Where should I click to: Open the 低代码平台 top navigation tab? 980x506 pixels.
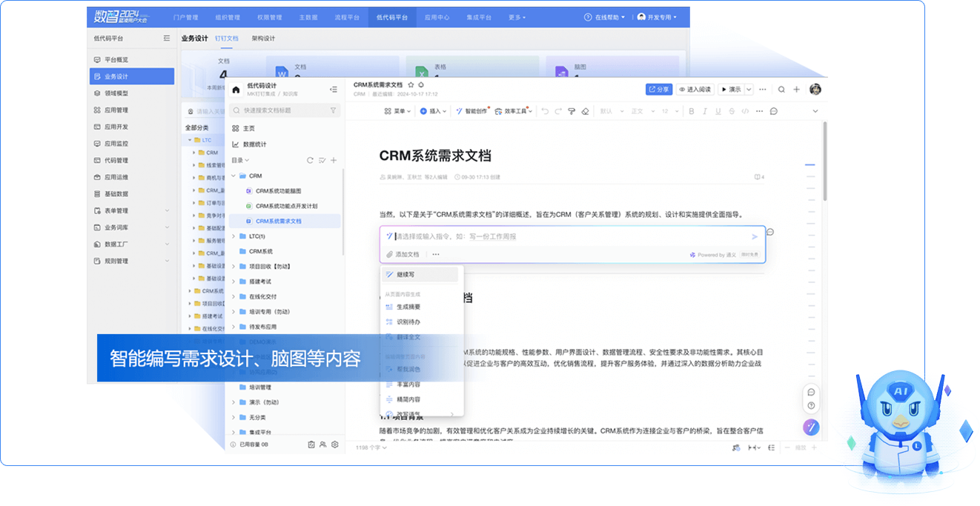coord(393,17)
